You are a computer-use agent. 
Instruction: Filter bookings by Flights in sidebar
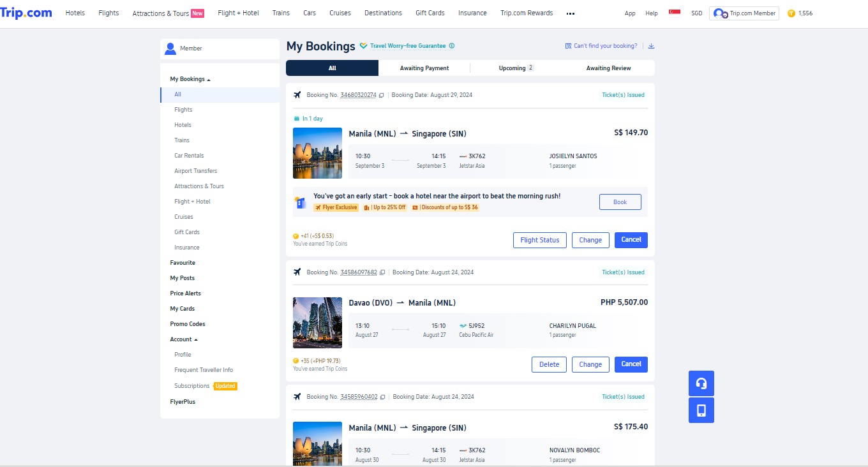pos(183,110)
